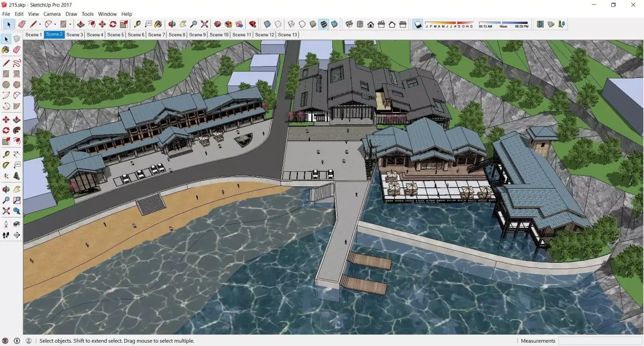The width and height of the screenshot is (644, 346).
Task: Open the Help menu
Action: 127,13
